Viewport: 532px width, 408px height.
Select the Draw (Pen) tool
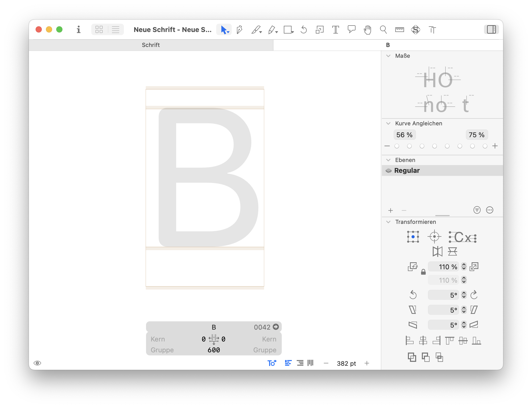coord(240,29)
